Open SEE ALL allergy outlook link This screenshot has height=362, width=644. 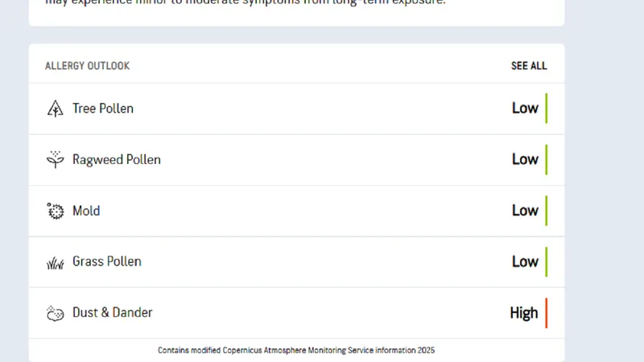pyautogui.click(x=529, y=66)
